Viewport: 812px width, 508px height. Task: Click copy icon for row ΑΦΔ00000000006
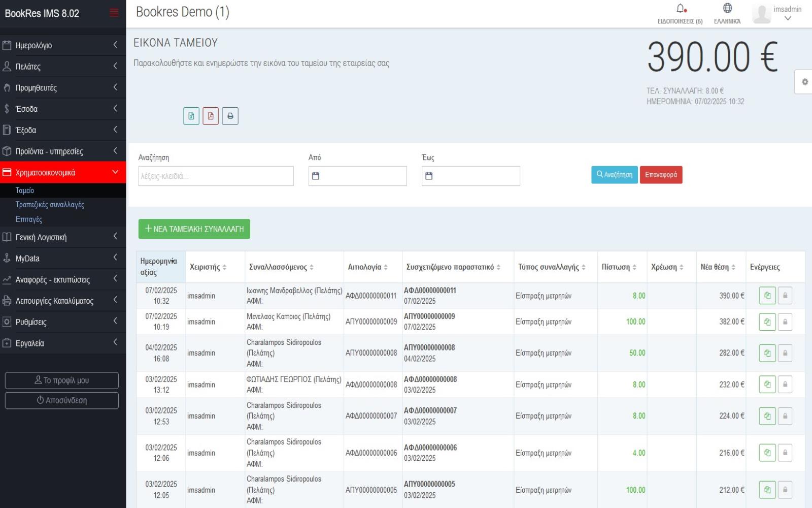click(x=767, y=453)
